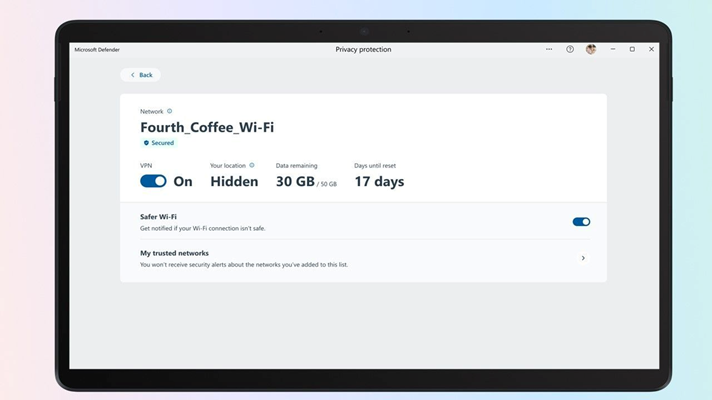Go back using the Back button
Screen dimensions: 712x400
coord(141,75)
